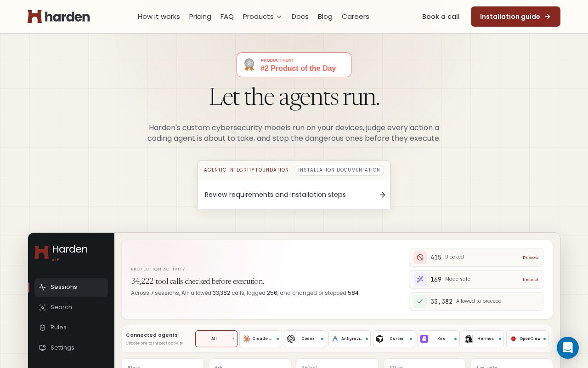The image size is (588, 368).
Task: Click Installation guide button
Action: [x=515, y=17]
